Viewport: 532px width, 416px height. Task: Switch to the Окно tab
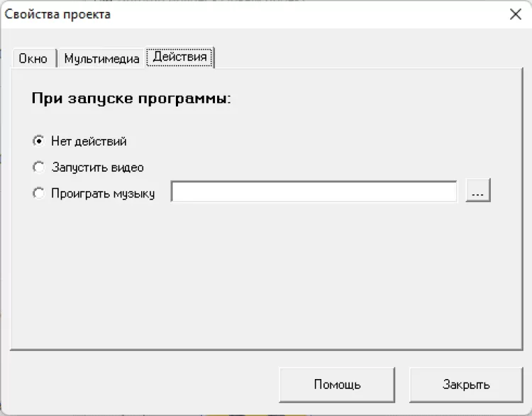click(x=33, y=59)
